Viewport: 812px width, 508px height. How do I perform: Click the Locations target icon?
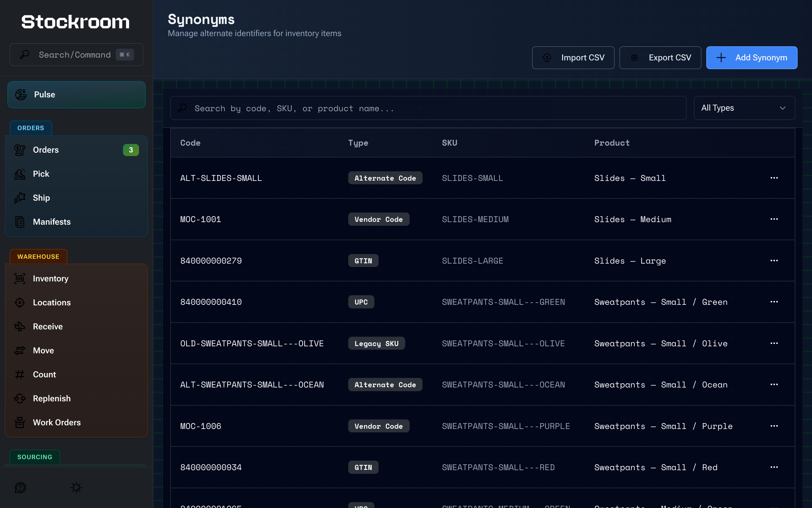[20, 302]
